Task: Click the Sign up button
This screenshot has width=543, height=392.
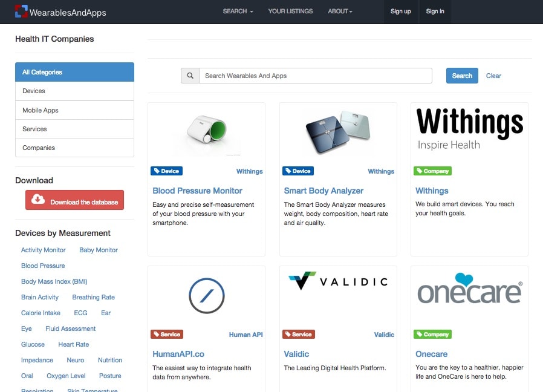Action: click(x=401, y=11)
